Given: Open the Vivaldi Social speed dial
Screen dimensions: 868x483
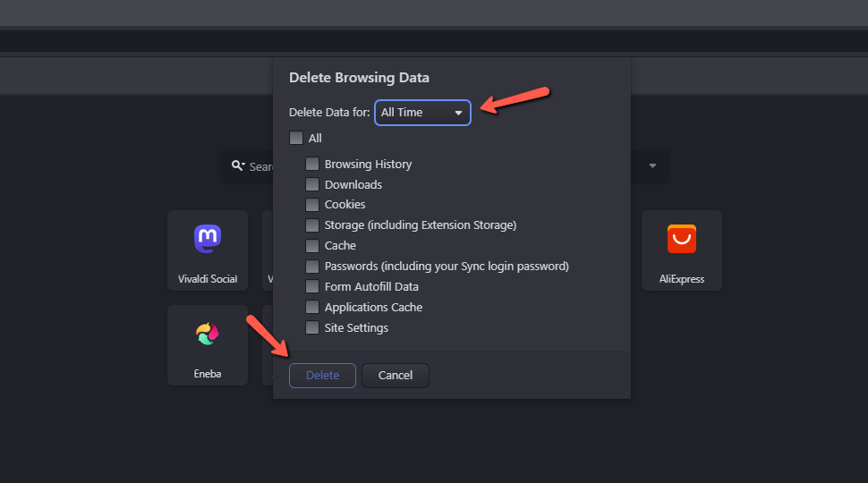Looking at the screenshot, I should pos(207,250).
